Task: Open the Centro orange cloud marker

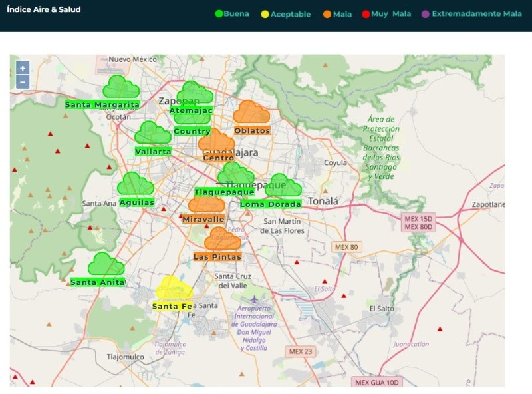Action: tap(216, 141)
